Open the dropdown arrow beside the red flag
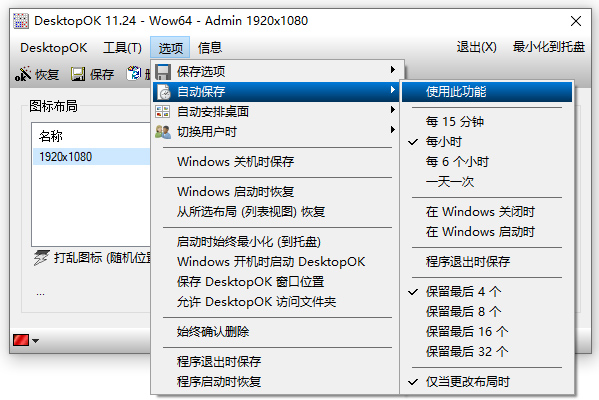The image size is (599, 400). click(x=35, y=340)
